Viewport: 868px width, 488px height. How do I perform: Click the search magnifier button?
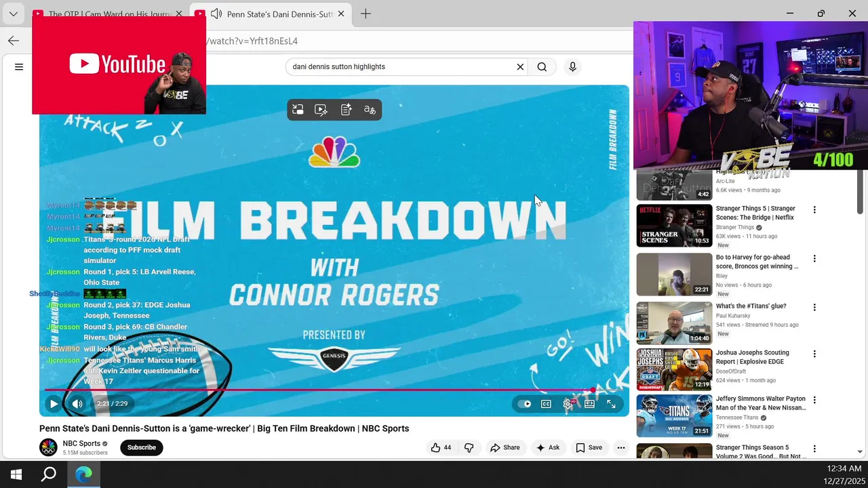coord(542,66)
